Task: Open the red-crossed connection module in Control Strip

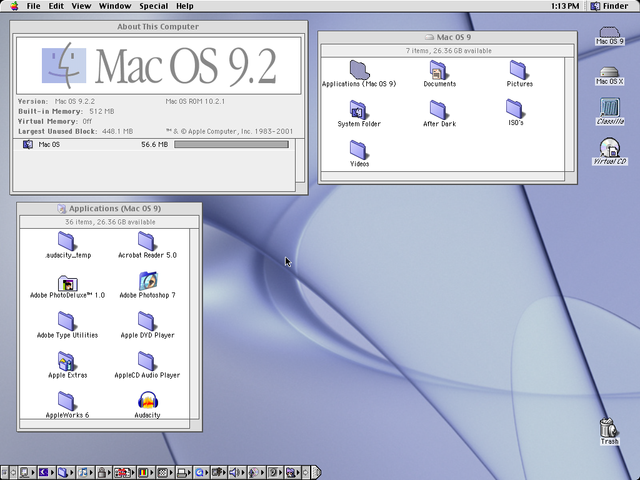Action: [x=124, y=472]
